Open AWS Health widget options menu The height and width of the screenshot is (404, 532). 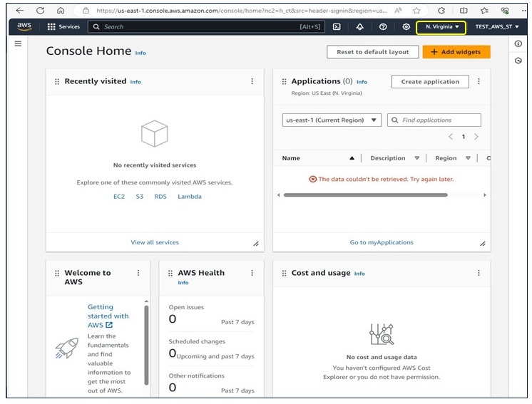(x=252, y=273)
